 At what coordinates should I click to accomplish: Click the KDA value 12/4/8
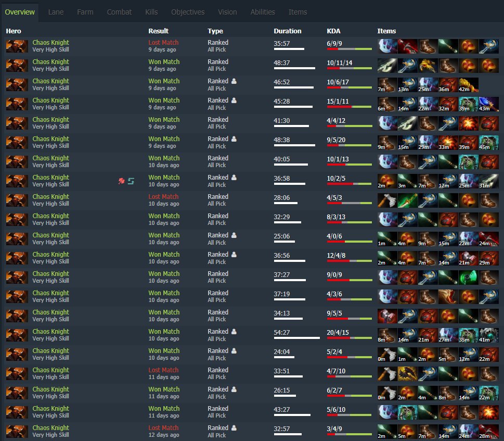click(x=336, y=256)
